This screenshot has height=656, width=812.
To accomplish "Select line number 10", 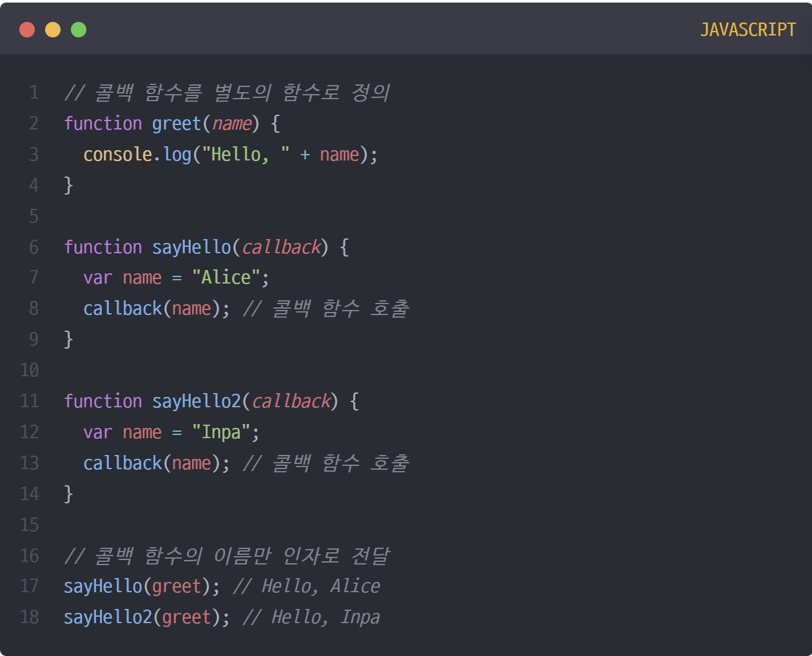I will click(x=29, y=370).
